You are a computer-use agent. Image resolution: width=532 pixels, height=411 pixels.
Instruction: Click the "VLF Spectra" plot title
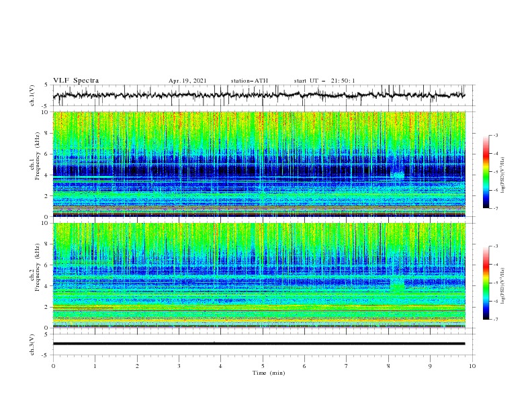coord(76,81)
